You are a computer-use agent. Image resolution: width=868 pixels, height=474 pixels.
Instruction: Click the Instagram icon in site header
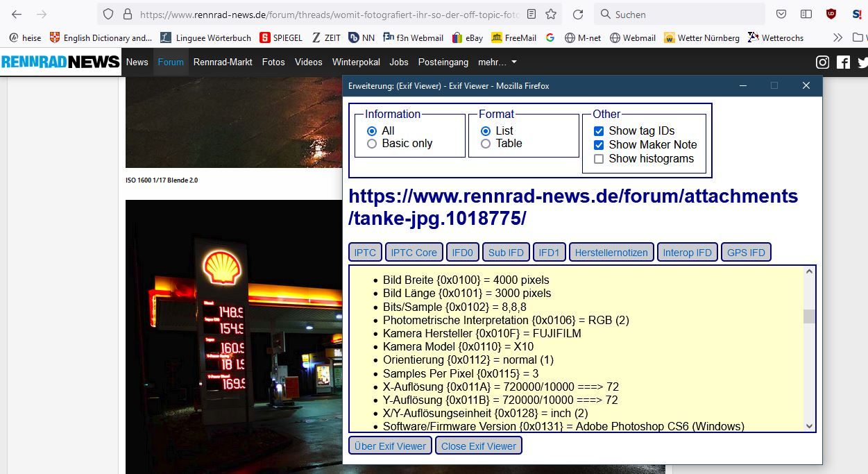point(822,62)
